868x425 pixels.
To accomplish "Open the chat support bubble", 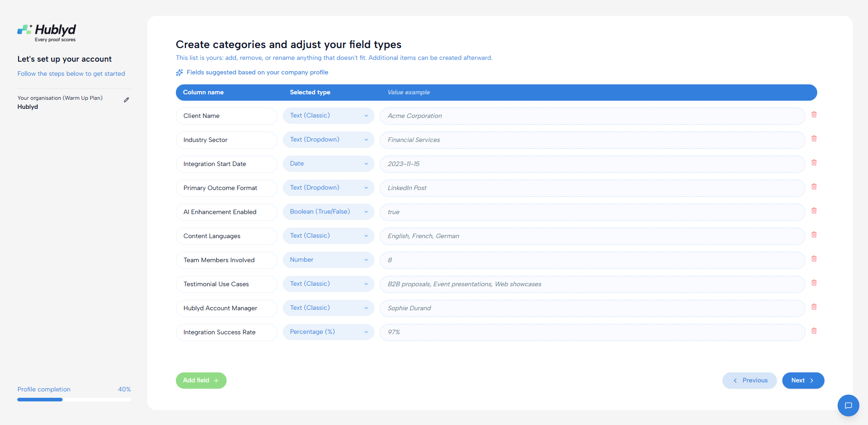I will tap(848, 405).
